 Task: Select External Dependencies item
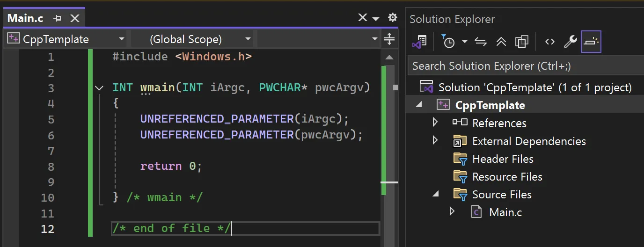(529, 141)
